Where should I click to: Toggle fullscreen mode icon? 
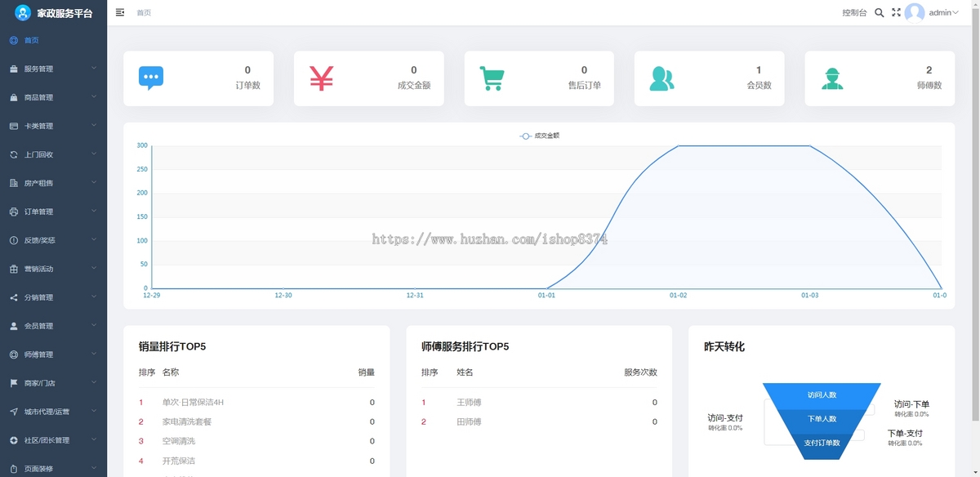(x=896, y=13)
